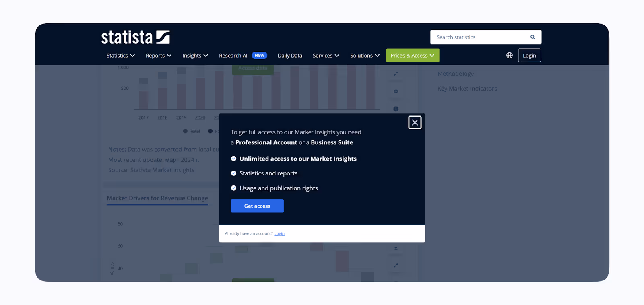
Task: Open Research AI page
Action: click(233, 56)
